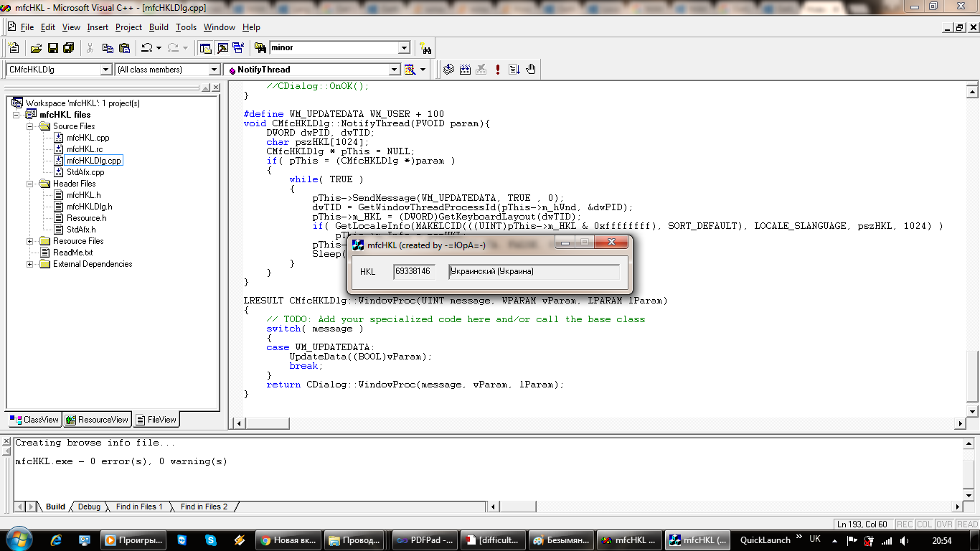Viewport: 980px width, 551px height.
Task: Toggle the Workspace window toolbar button
Action: click(206, 48)
